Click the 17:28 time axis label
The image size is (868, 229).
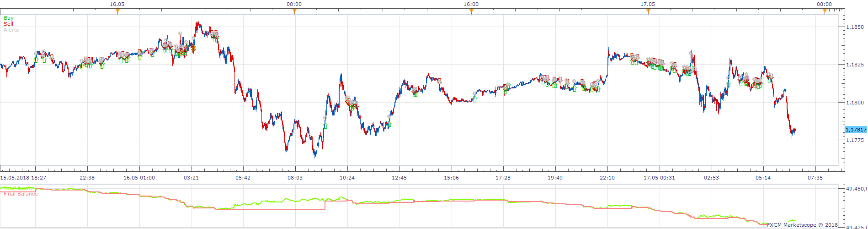coord(503,178)
